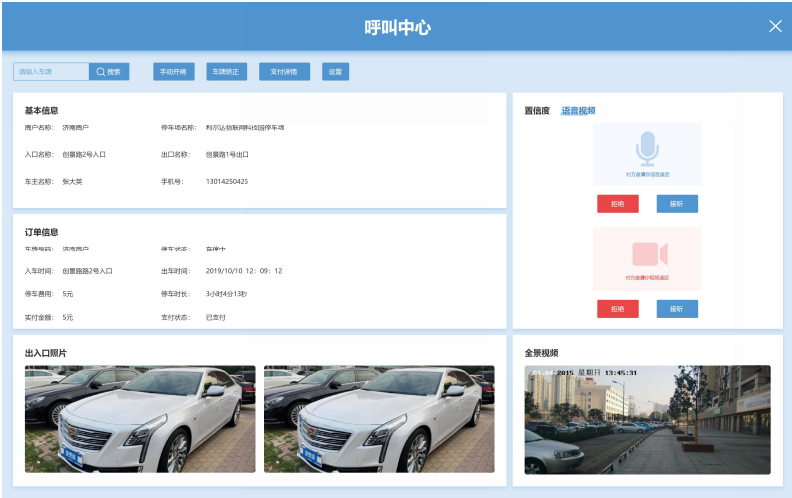Focus the 请输入车牌 plate input field

[51, 72]
